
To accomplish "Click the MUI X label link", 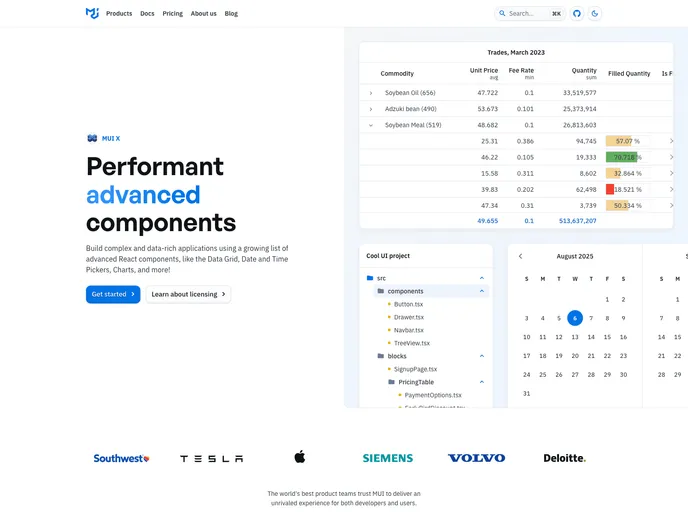I will tap(111, 138).
